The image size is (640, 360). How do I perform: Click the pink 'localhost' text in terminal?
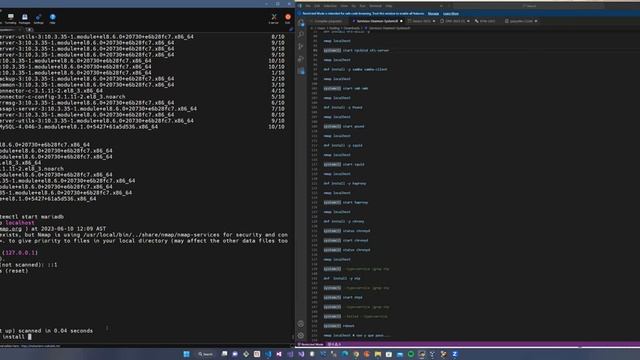pos(20,223)
